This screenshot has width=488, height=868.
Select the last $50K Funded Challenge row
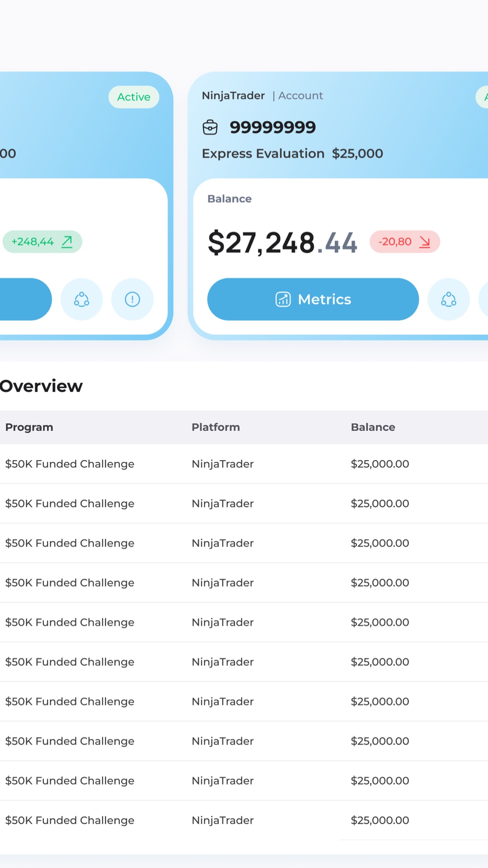(x=244, y=820)
